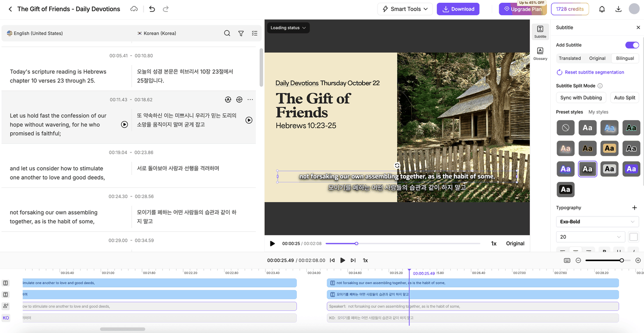
Task: Open the font size 20 dropdown
Action: (x=591, y=237)
